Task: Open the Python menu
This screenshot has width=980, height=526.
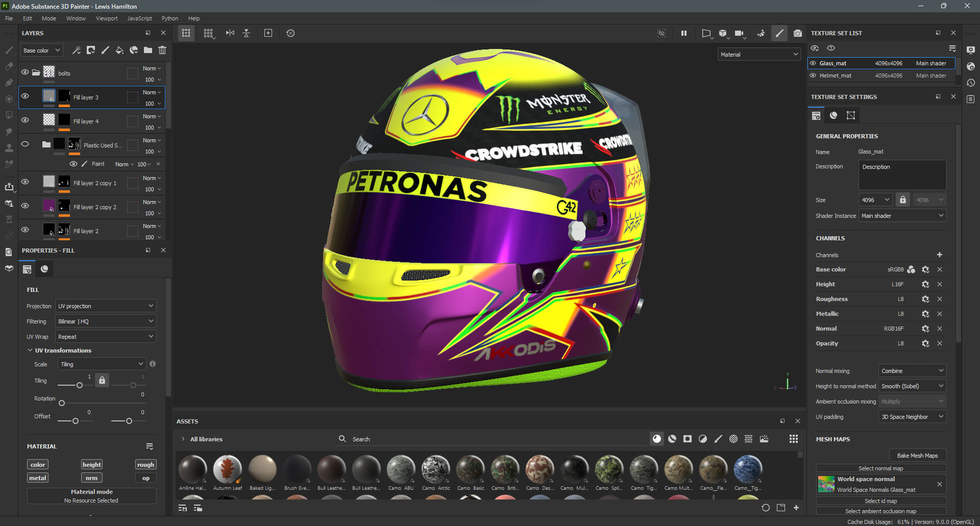Action: pos(170,18)
